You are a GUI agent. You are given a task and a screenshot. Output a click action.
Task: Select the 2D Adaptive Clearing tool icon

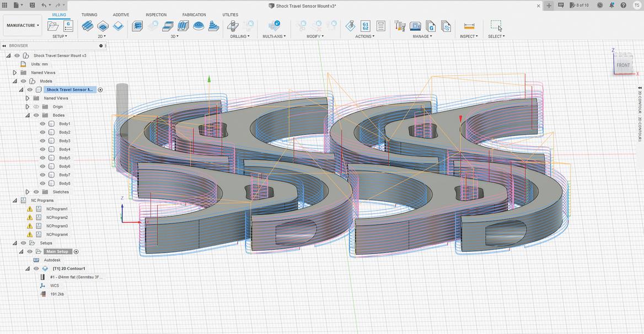coord(87,26)
